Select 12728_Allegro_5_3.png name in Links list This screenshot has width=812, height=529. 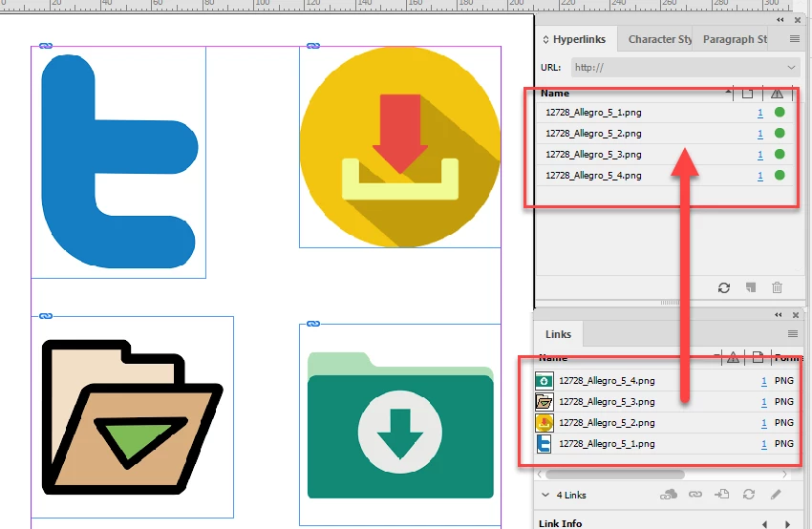click(607, 402)
